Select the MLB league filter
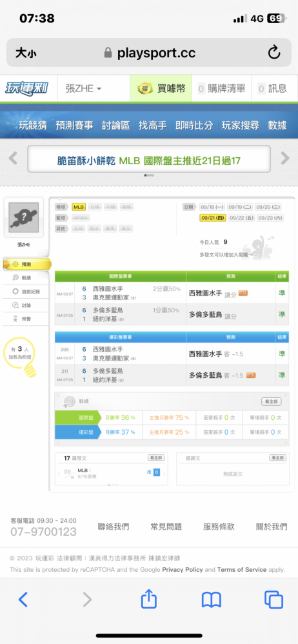The image size is (298, 644). coord(79,207)
